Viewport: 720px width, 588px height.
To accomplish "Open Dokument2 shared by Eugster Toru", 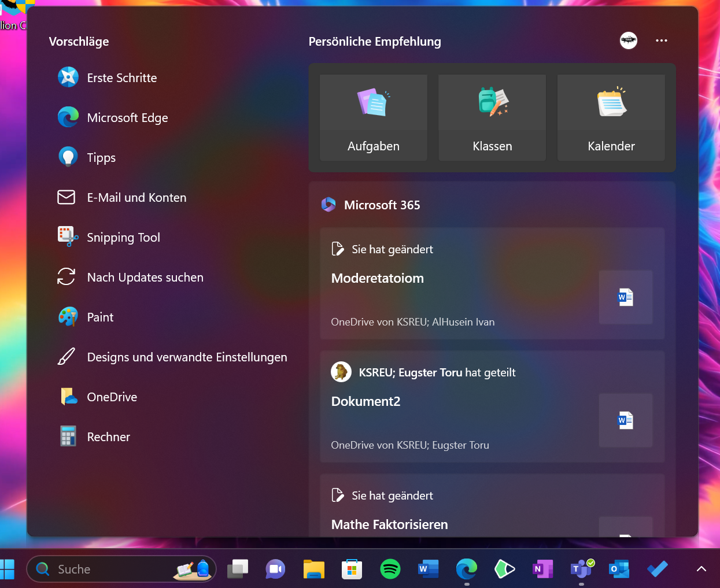I will (492, 405).
